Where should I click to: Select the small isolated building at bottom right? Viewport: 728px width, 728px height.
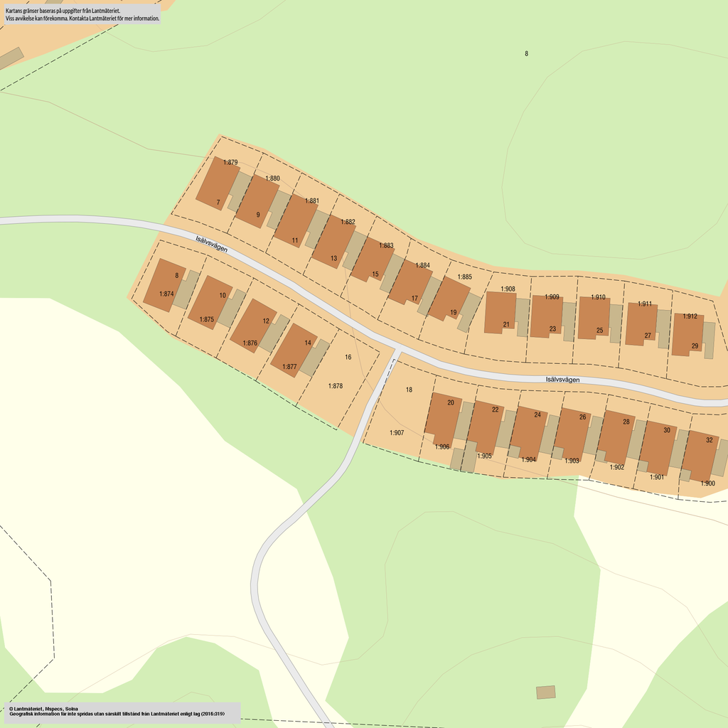coord(545,692)
